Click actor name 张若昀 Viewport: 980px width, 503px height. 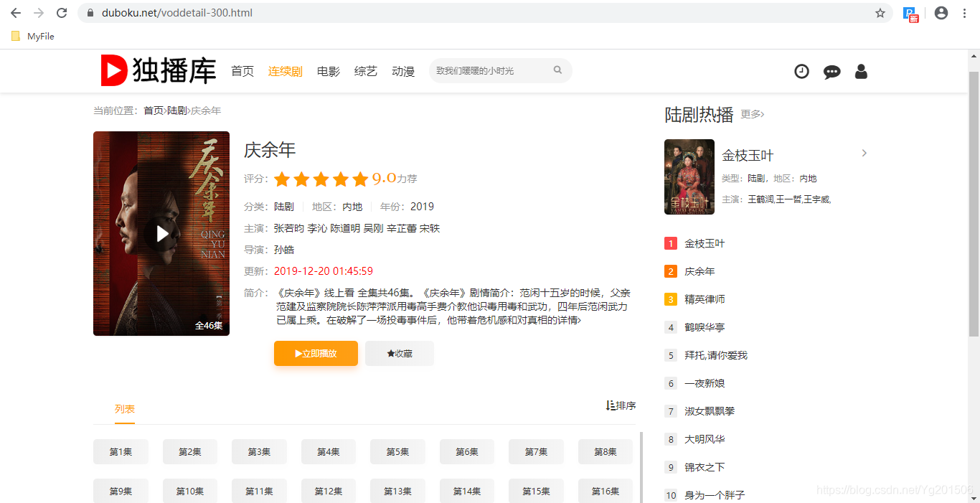pyautogui.click(x=289, y=228)
